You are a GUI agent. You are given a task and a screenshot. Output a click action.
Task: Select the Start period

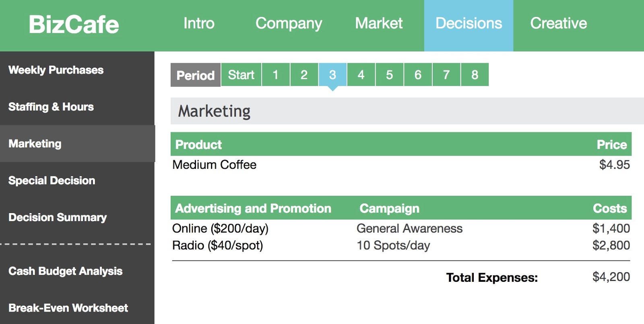click(241, 75)
